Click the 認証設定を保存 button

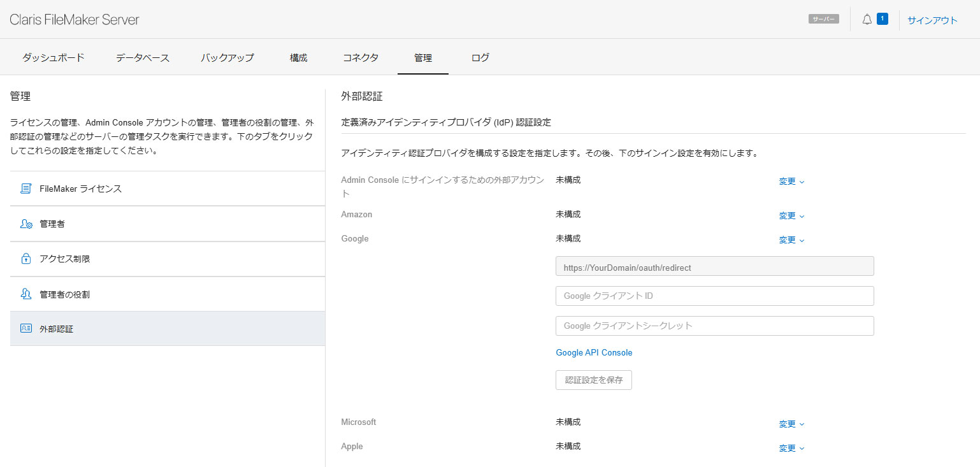[x=594, y=380]
